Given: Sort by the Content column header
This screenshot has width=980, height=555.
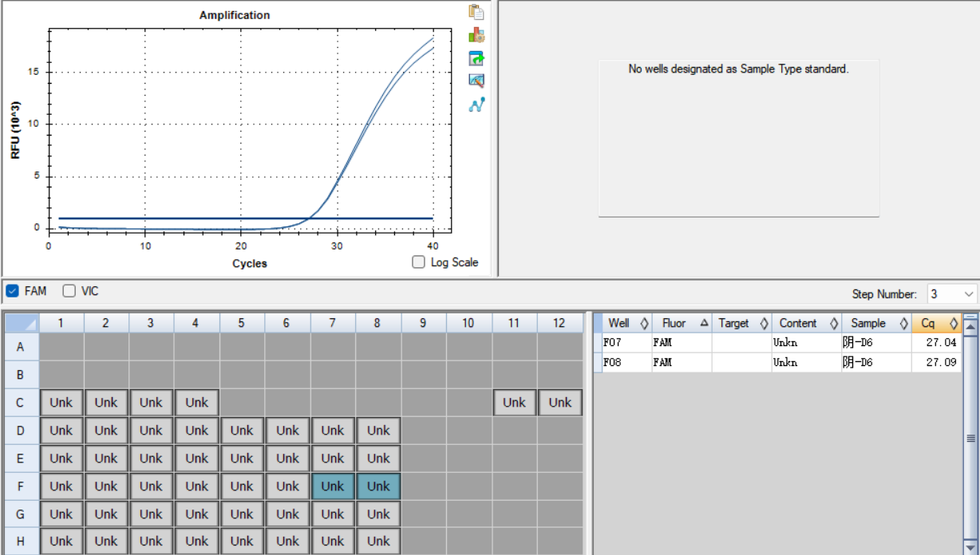Looking at the screenshot, I should coord(806,323).
